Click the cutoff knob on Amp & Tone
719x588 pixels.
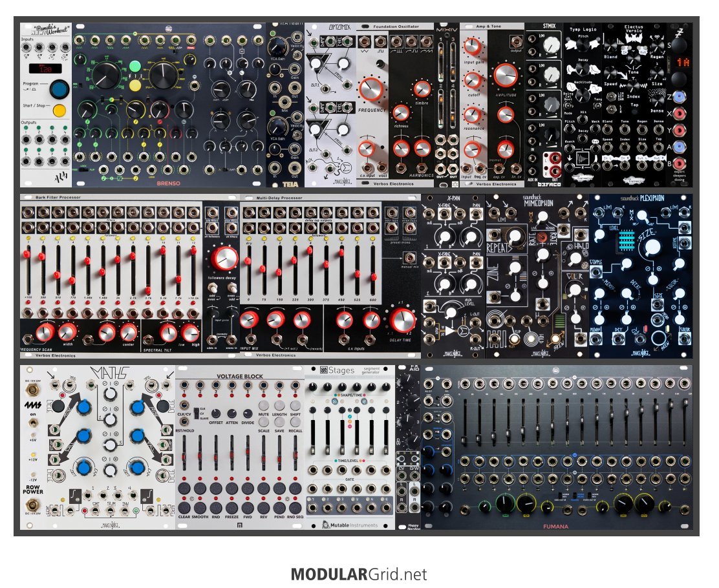point(472,80)
